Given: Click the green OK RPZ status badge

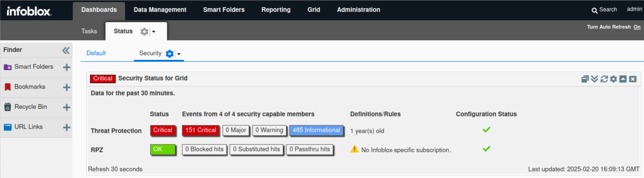Looking at the screenshot, I should tap(162, 149).
